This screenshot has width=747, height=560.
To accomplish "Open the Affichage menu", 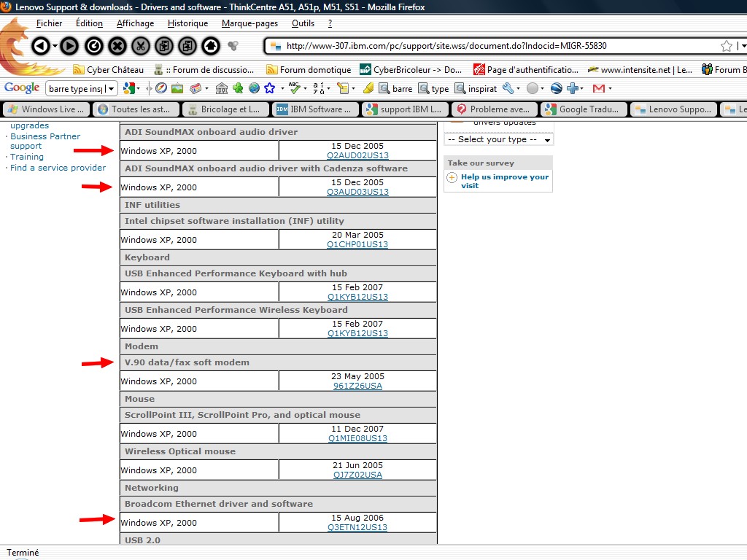I will 135,23.
